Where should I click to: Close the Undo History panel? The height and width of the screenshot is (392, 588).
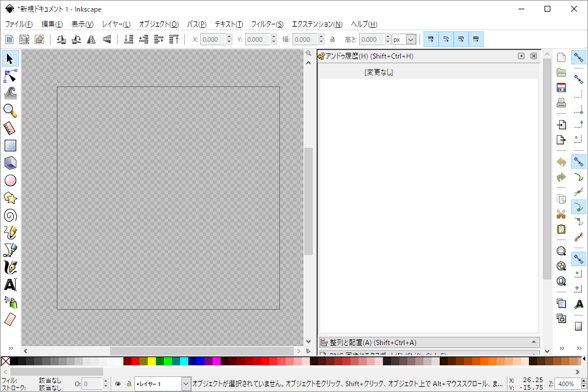coord(534,56)
